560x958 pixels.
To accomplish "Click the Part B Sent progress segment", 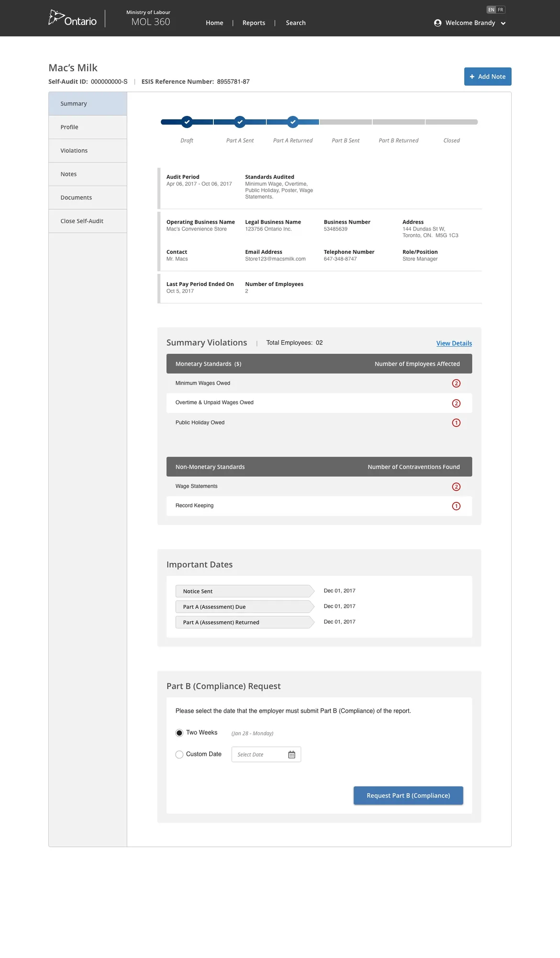I will [346, 122].
